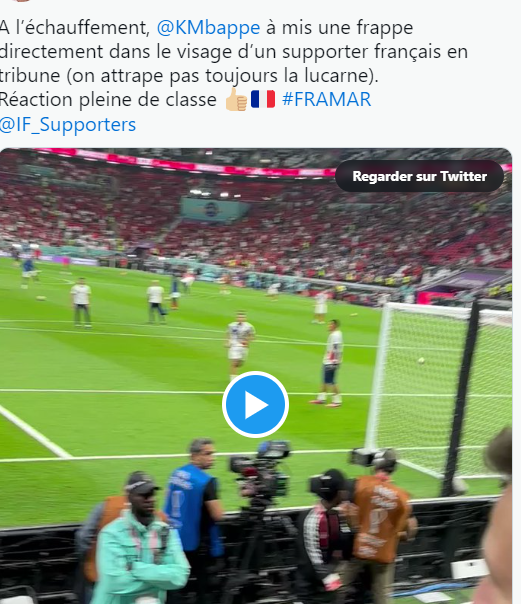The image size is (521, 604).
Task: Open the #FRAMAR hashtag link
Action: point(327,99)
